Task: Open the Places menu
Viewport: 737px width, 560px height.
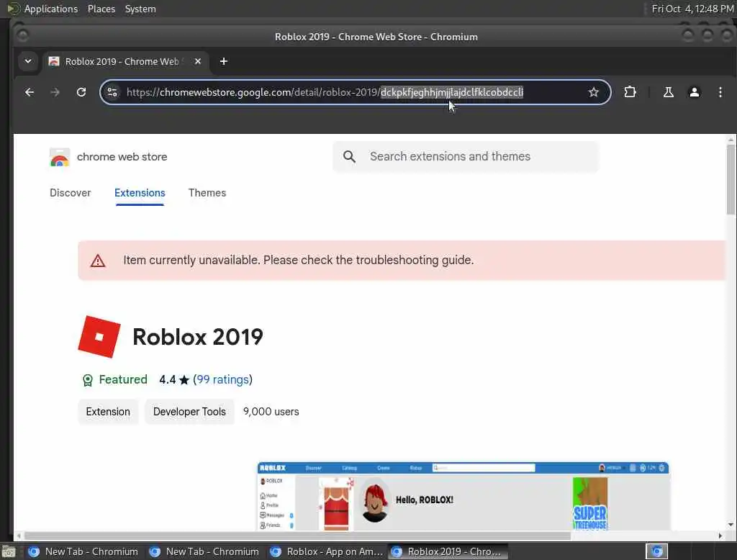Action: (x=101, y=9)
